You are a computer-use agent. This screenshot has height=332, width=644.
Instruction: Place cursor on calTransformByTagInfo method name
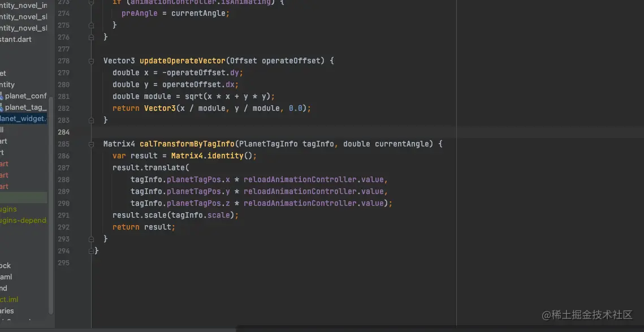click(187, 144)
